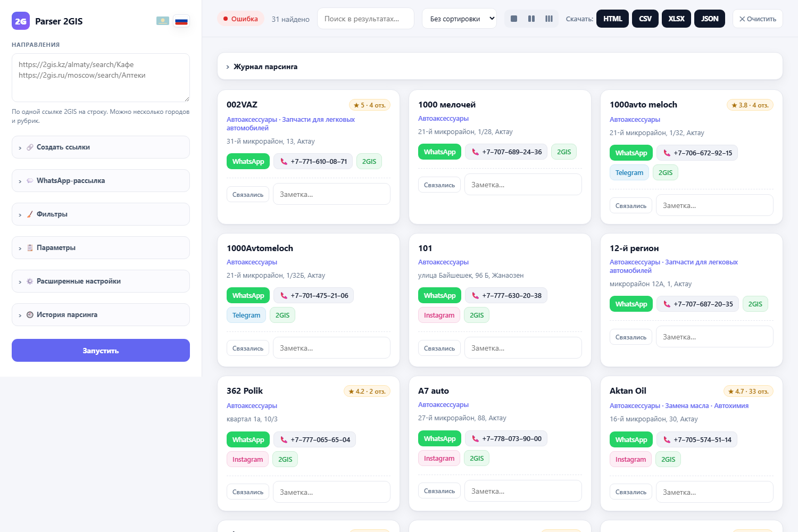Call the number +7-706-672-92-15

(x=697, y=153)
